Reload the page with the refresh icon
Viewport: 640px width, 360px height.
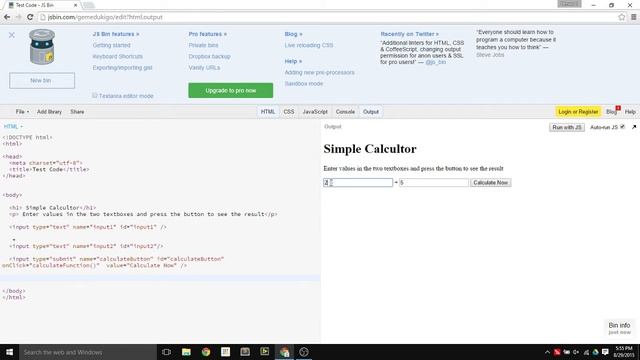(30, 17)
